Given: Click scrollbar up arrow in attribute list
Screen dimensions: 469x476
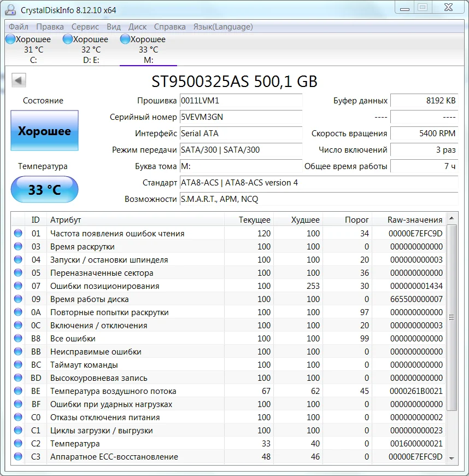Looking at the screenshot, I should coord(452,219).
